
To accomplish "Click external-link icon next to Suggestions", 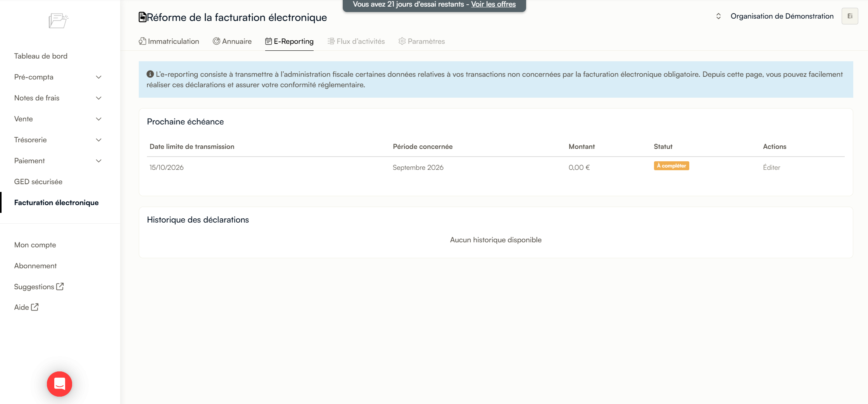I will pyautogui.click(x=60, y=287).
